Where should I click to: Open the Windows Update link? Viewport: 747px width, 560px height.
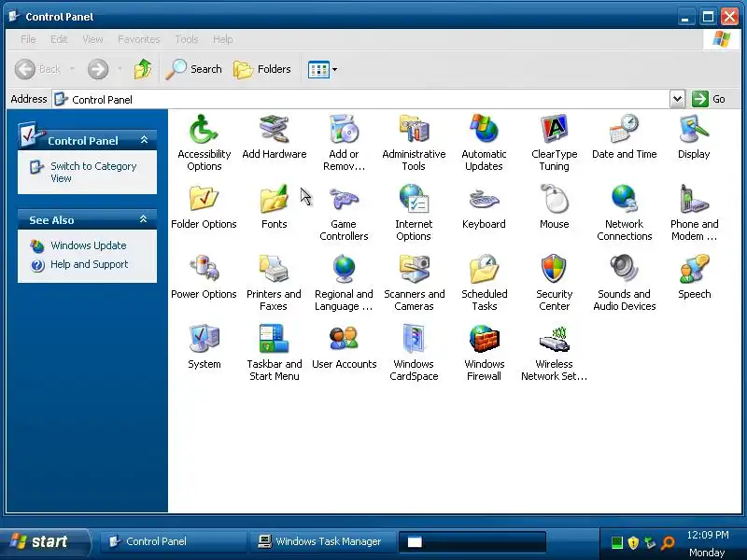89,245
